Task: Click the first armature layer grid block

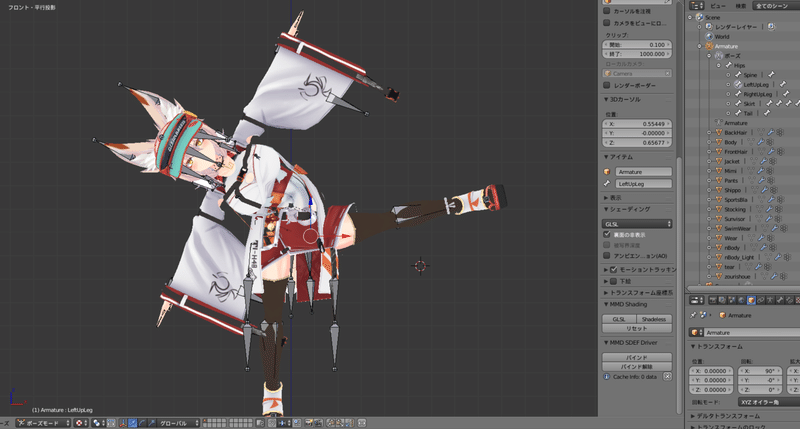Action: (x=214, y=423)
